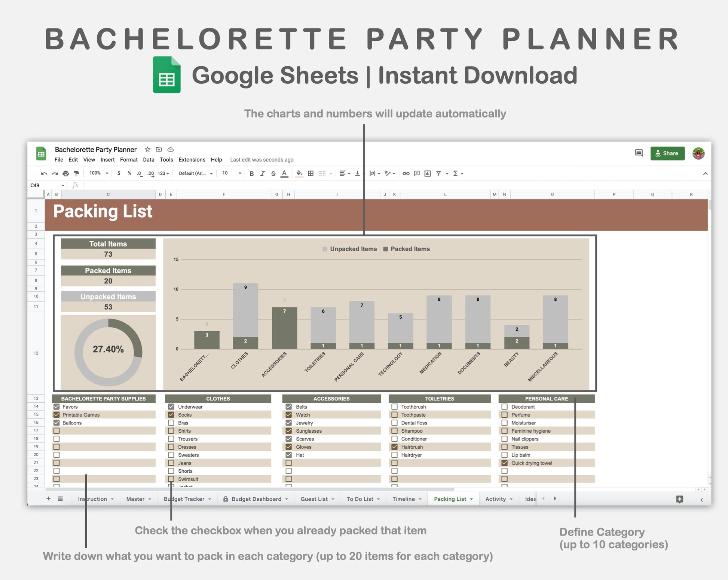Click the print icon in toolbar
Screen dimensions: 728x580
pyautogui.click(x=66, y=174)
